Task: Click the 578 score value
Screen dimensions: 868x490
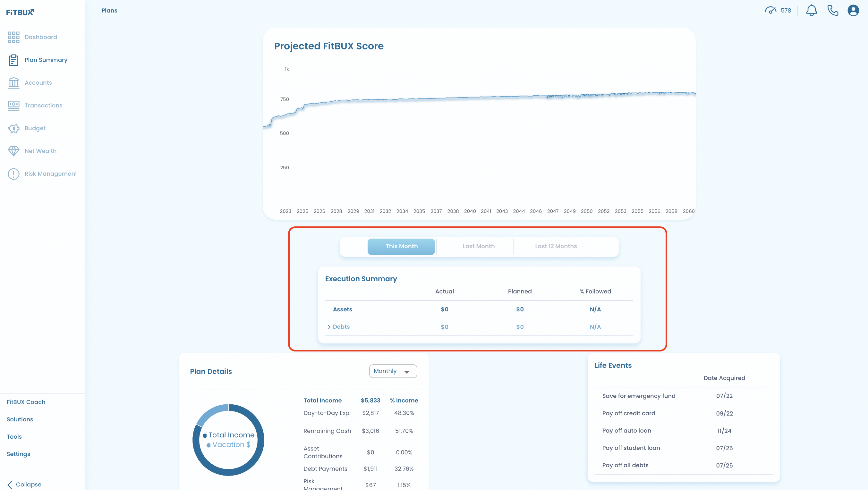Action: 786,11
